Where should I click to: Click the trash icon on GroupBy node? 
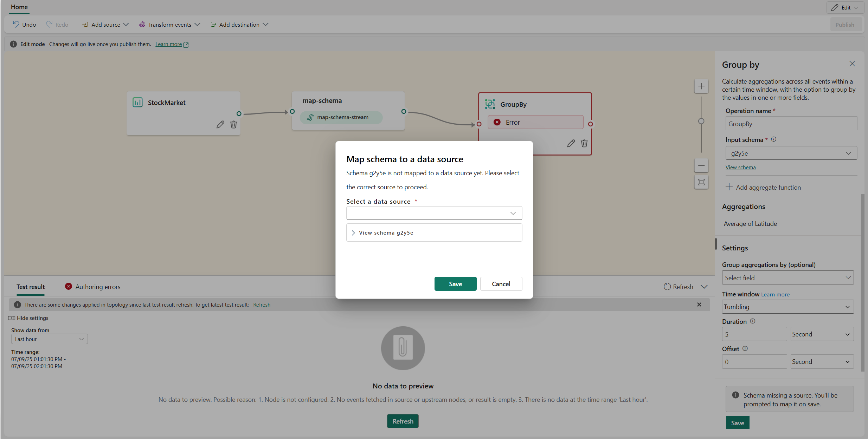pos(584,143)
